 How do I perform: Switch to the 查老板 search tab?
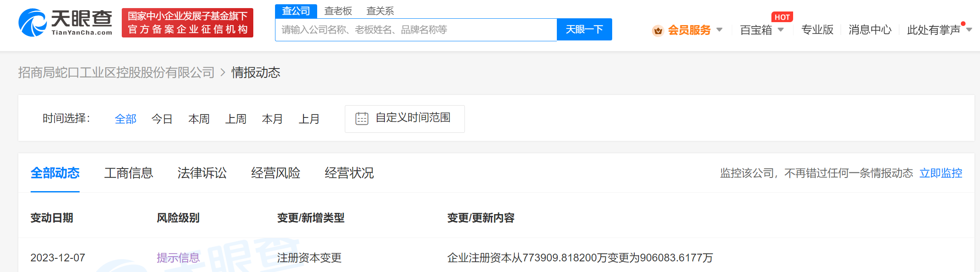click(x=338, y=11)
